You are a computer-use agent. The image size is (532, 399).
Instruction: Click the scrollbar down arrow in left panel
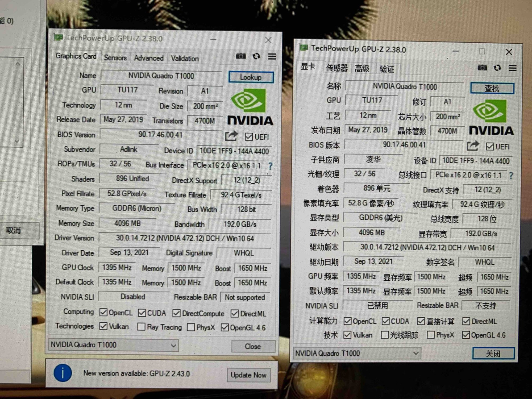tap(17, 141)
